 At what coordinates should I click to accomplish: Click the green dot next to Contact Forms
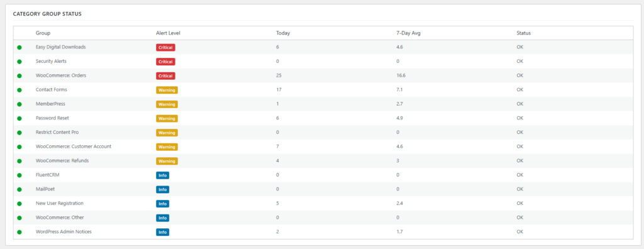pos(19,90)
